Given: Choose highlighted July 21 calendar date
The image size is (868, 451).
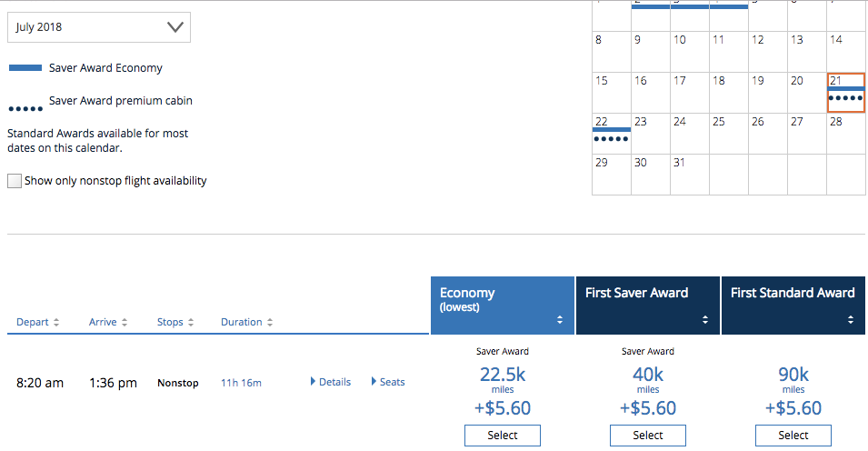Looking at the screenshot, I should (x=845, y=93).
